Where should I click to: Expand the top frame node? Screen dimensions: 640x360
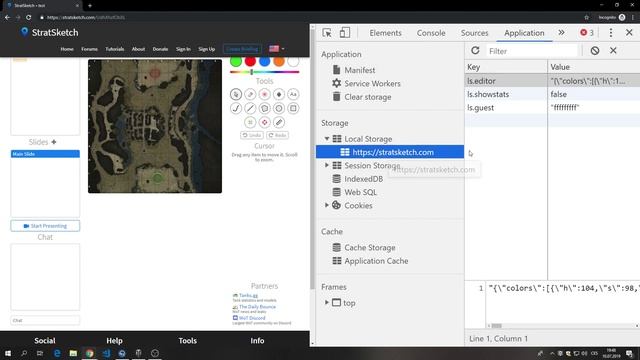coord(327,302)
